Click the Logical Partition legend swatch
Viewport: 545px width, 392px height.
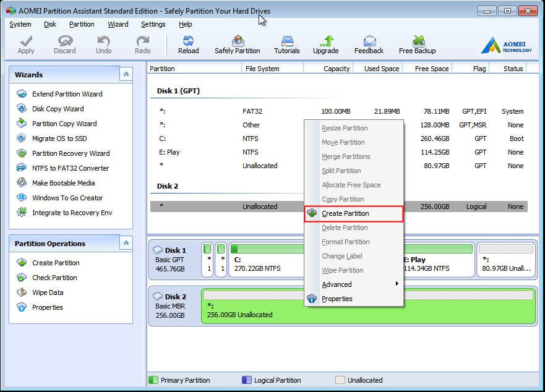[x=246, y=380]
